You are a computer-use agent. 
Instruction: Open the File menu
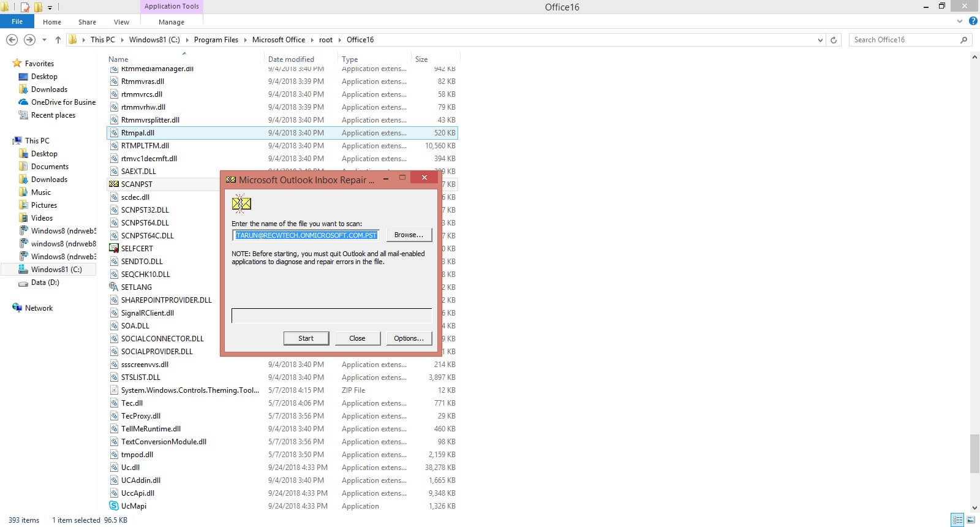tap(17, 21)
